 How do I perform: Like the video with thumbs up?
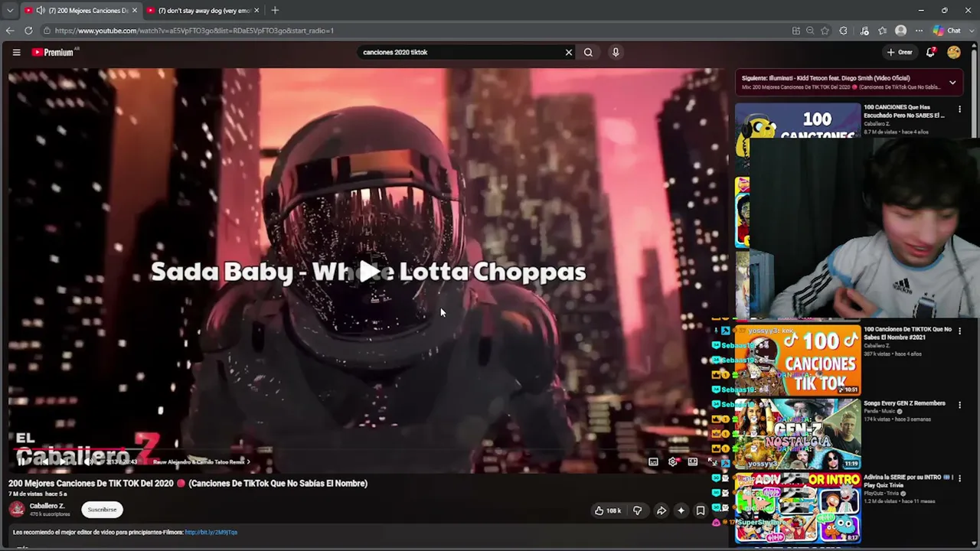[x=608, y=510]
